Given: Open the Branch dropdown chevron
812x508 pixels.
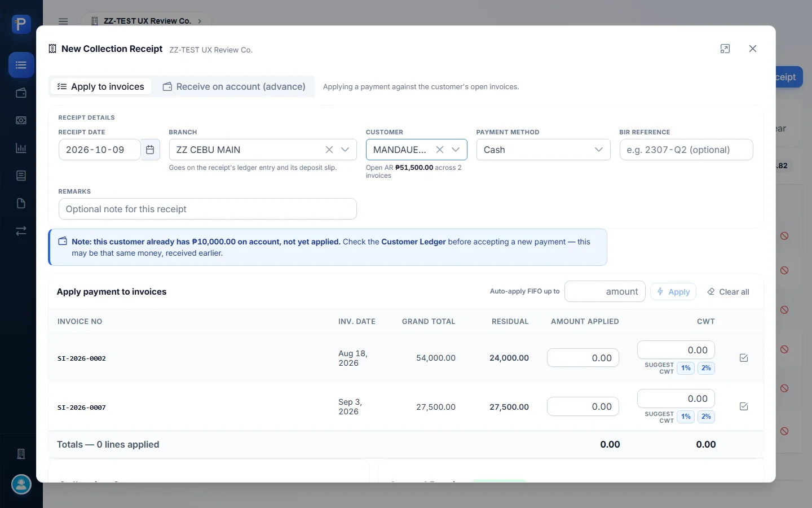Looking at the screenshot, I should (x=345, y=150).
